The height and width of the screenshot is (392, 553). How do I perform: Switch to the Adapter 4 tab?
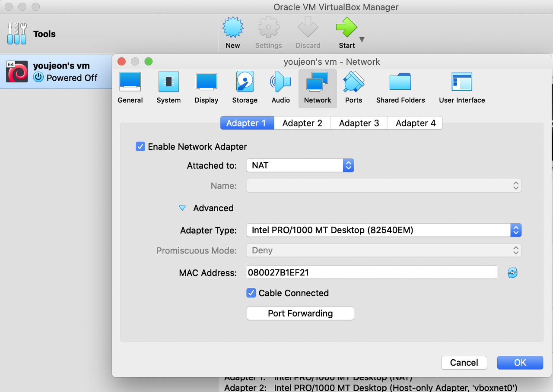[416, 123]
